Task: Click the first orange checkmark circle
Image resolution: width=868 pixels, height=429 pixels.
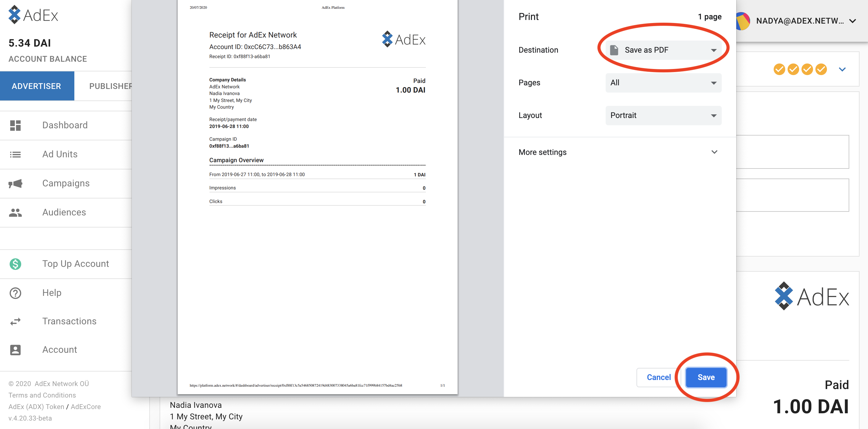Action: point(779,69)
